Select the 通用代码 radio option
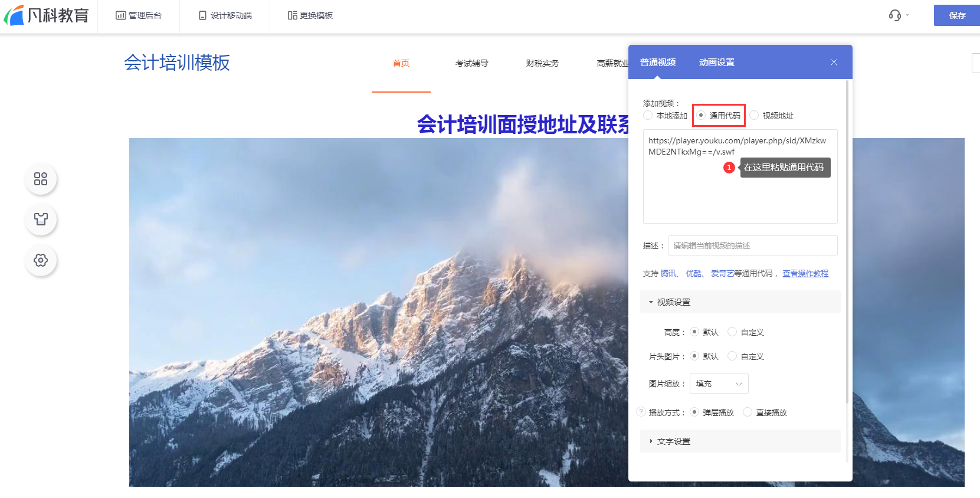This screenshot has height=498, width=980. tap(701, 115)
